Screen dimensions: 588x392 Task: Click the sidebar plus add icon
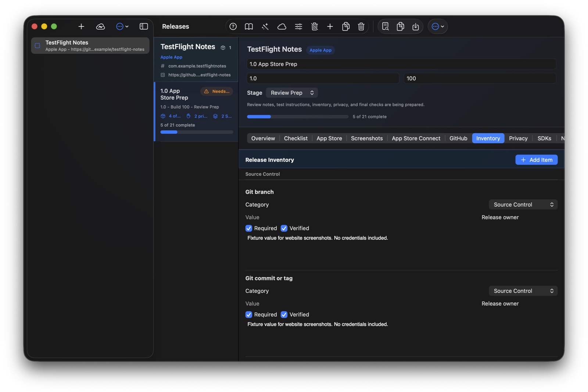[81, 26]
